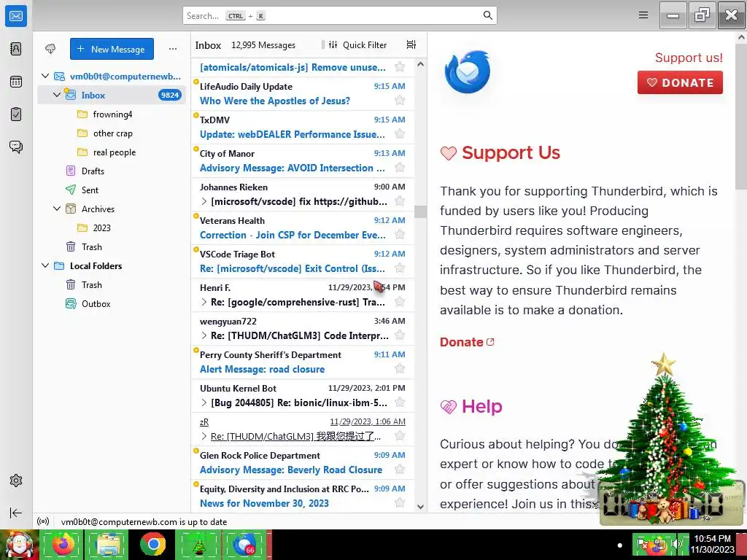
Task: Open Trash under Local Folders
Action: coord(112,285)
